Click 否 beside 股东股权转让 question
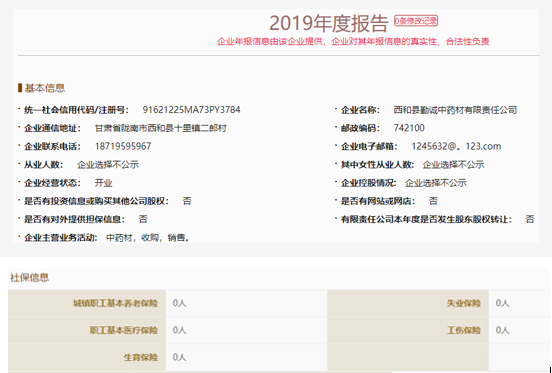This screenshot has width=552, height=373. pyautogui.click(x=530, y=220)
